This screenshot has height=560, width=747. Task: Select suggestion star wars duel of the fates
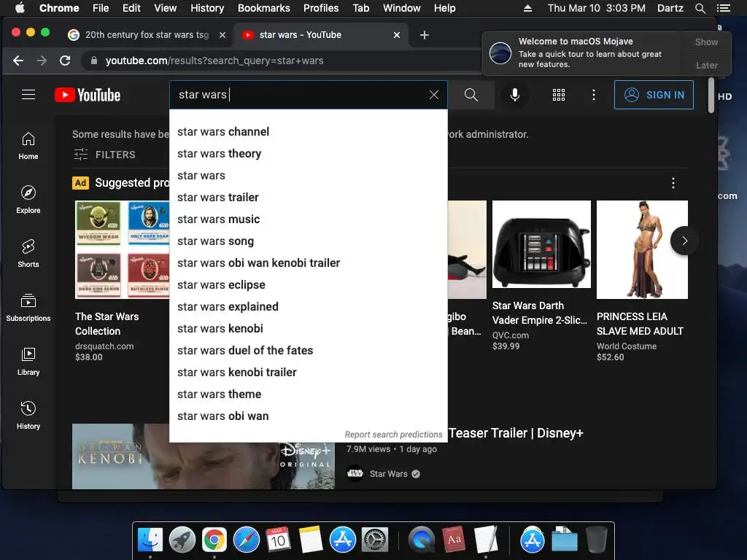(x=309, y=351)
